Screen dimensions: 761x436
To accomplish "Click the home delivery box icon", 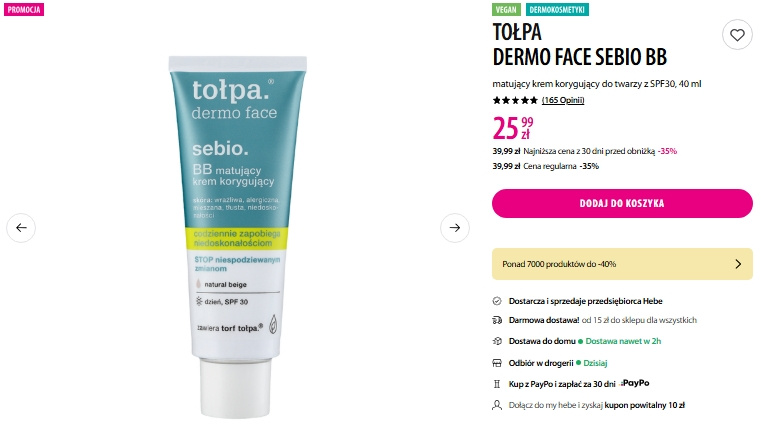I will [x=497, y=341].
